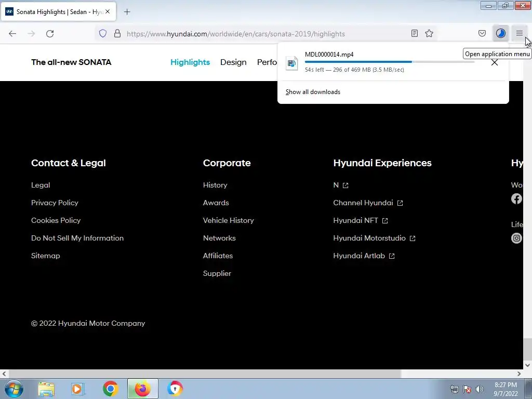Open Hyundai Motorstudio external link
This screenshot has height=399, width=532.
pyautogui.click(x=374, y=238)
